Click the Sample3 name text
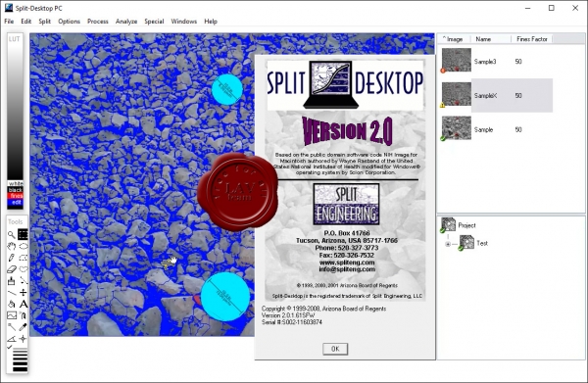The height and width of the screenshot is (383, 588). click(485, 62)
